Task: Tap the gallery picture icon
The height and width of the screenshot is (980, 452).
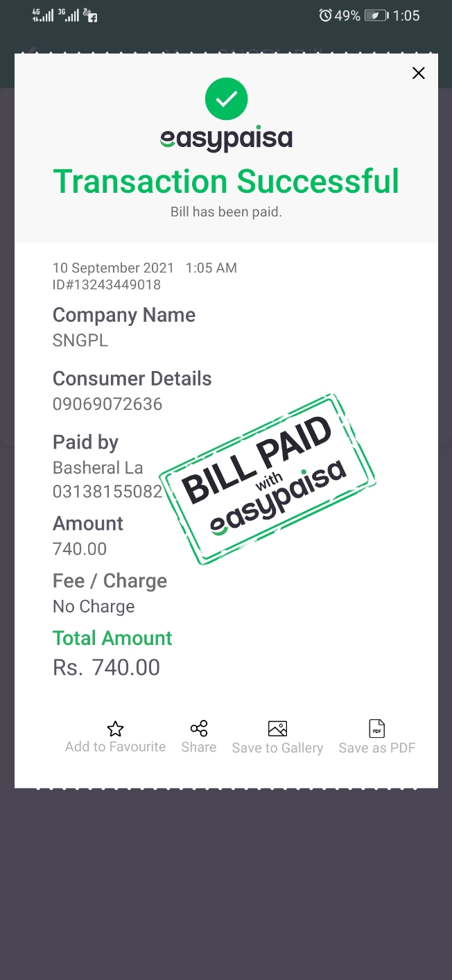Action: 277,728
